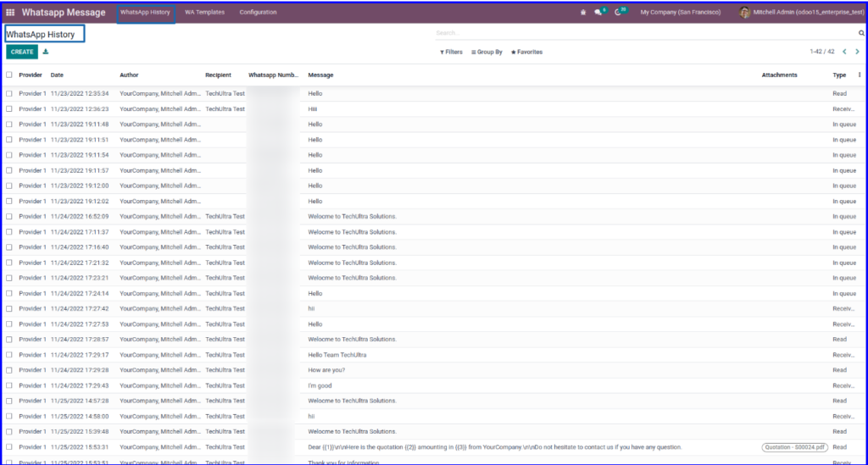Click the date 11/24/2022 17:11:37
This screenshot has width=868, height=465.
(80, 232)
